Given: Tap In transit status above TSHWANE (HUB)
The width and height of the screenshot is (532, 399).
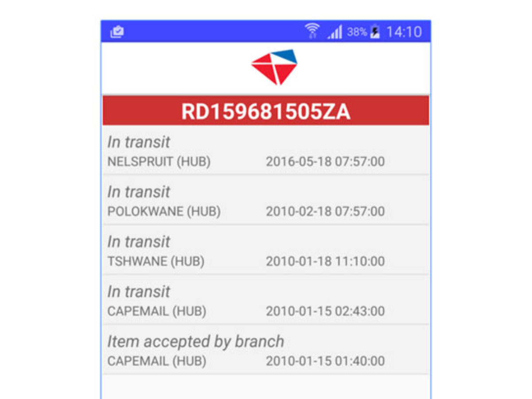Looking at the screenshot, I should click(139, 242).
